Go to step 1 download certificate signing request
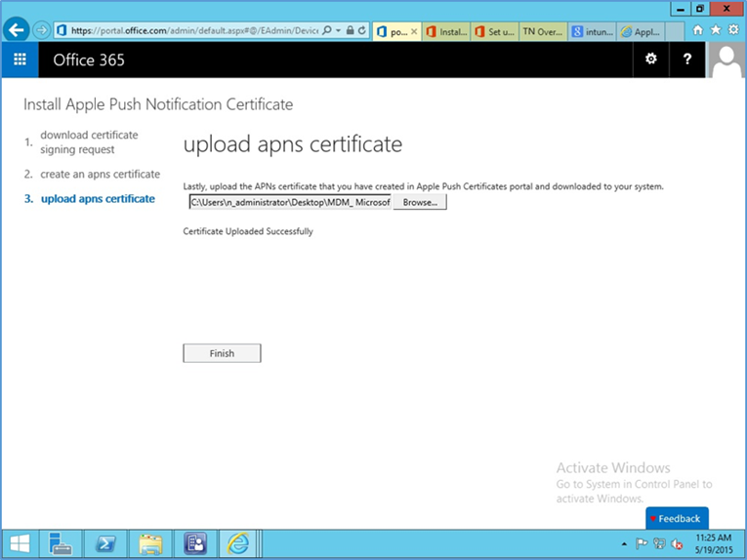The width and height of the screenshot is (747, 560). (x=89, y=142)
